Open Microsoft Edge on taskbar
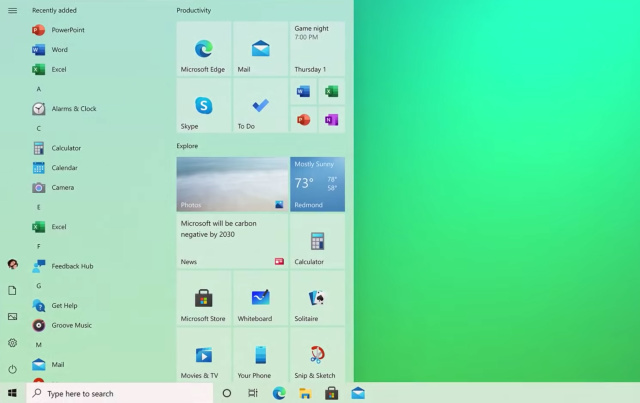 click(x=279, y=393)
